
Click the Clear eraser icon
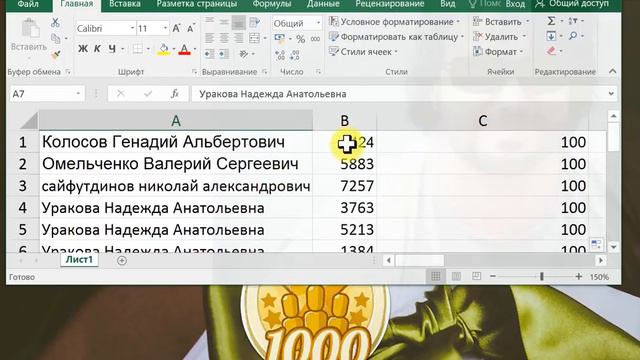click(551, 51)
